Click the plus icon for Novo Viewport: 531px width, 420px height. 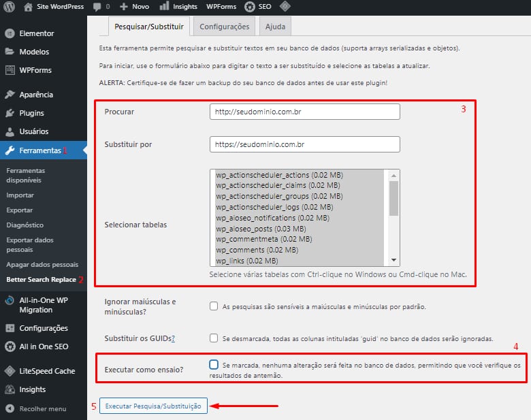124,6
